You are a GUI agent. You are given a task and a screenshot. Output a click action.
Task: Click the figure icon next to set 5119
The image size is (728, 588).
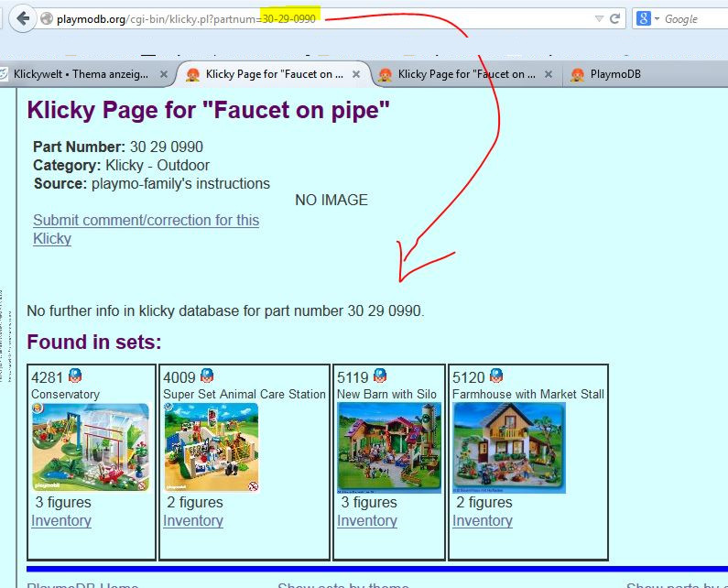tap(380, 376)
